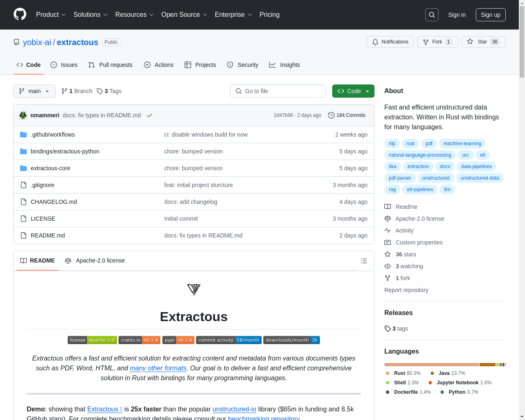Star the extractous repository
Screen dimensions: 525x420
point(484,42)
